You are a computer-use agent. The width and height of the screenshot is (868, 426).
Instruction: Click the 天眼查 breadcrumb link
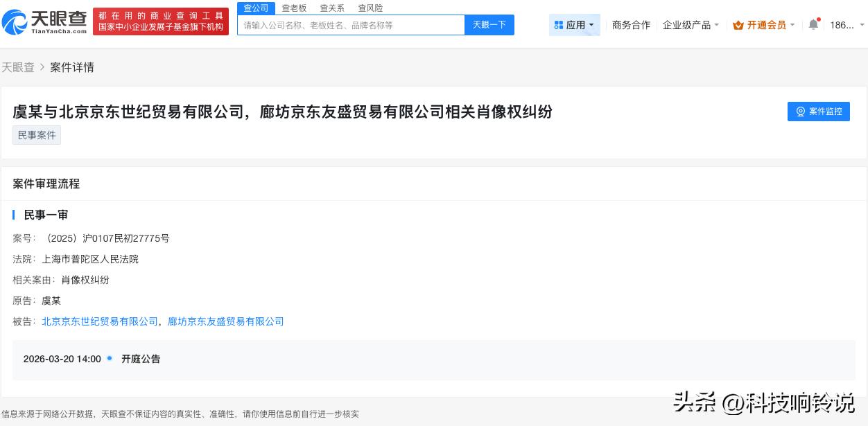(18, 67)
